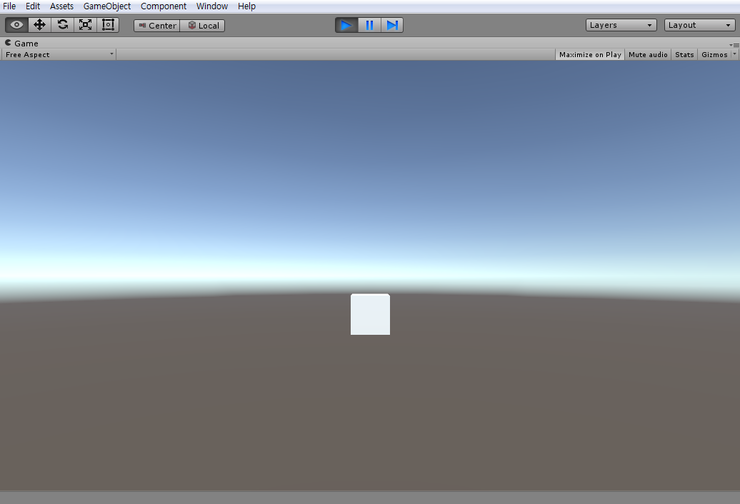Toggle Maximize on Play
Viewport: 740px width, 504px height.
590,55
